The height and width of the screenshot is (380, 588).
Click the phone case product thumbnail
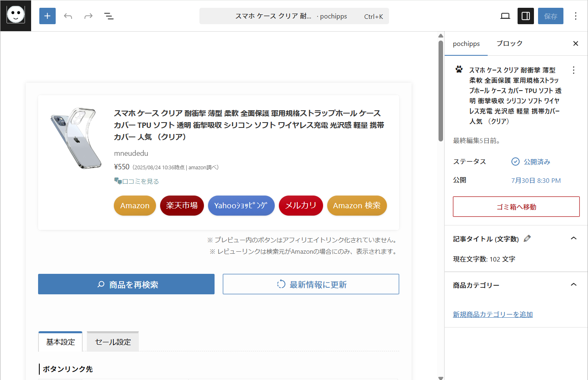tap(76, 138)
